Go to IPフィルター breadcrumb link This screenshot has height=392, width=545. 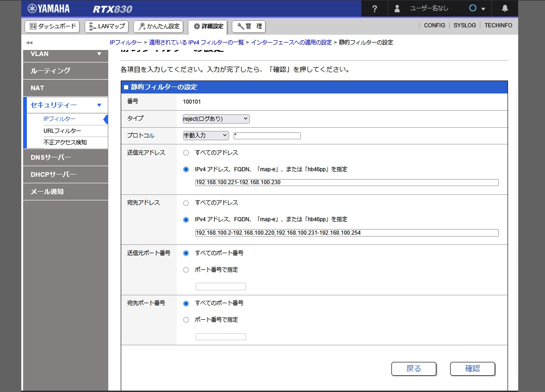tap(126, 43)
